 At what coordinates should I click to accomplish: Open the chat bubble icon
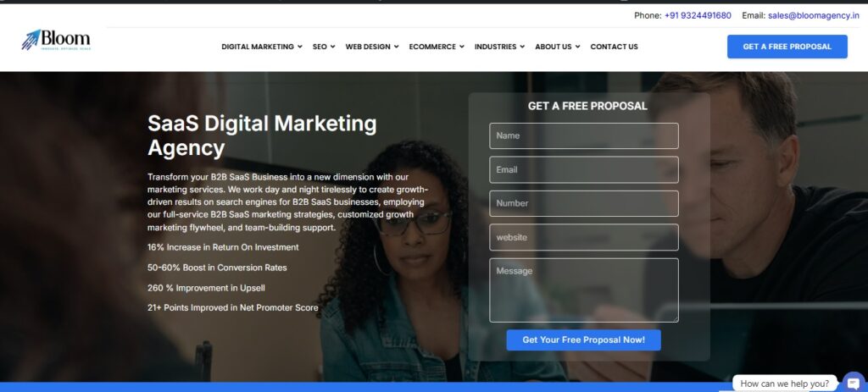tap(854, 383)
